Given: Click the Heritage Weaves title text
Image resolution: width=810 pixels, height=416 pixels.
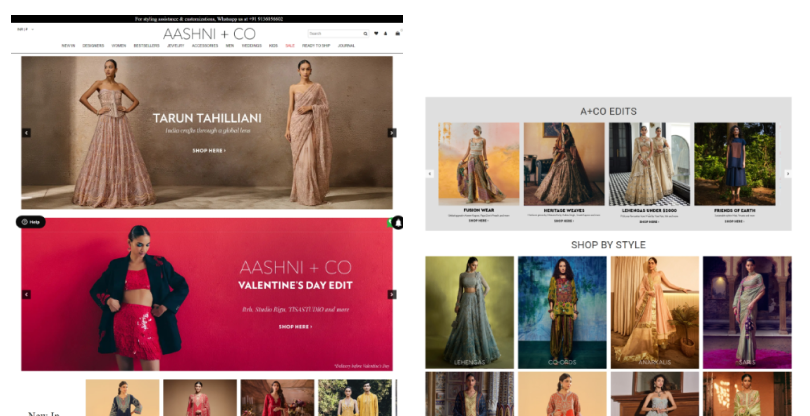Looking at the screenshot, I should 564,211.
